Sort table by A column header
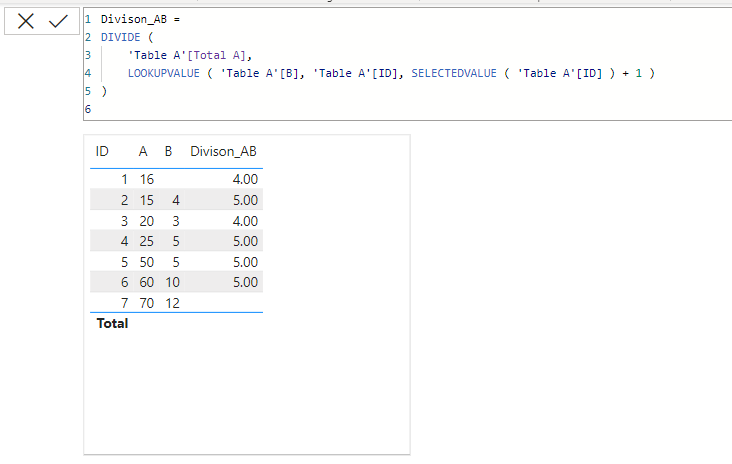The height and width of the screenshot is (464, 732). pos(143,151)
